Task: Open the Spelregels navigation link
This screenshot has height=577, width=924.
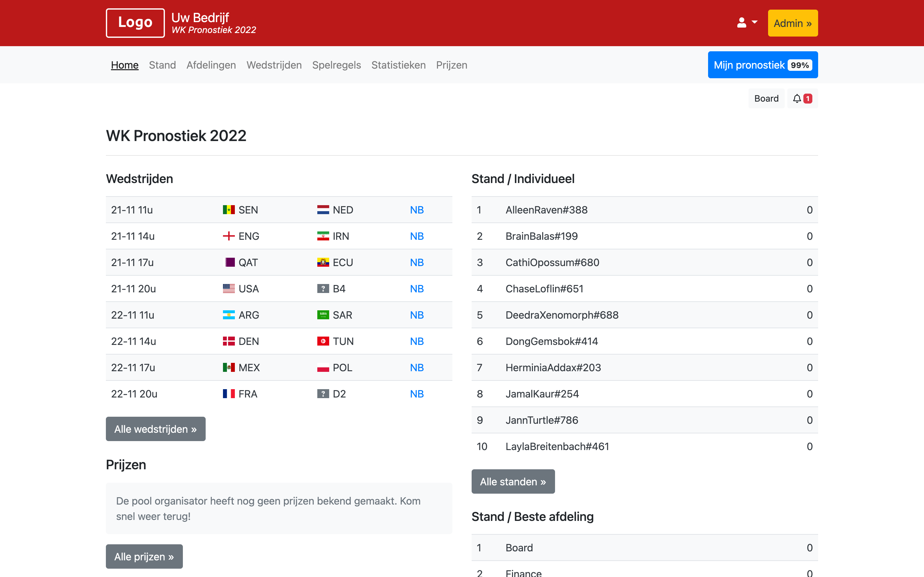Action: click(x=336, y=65)
